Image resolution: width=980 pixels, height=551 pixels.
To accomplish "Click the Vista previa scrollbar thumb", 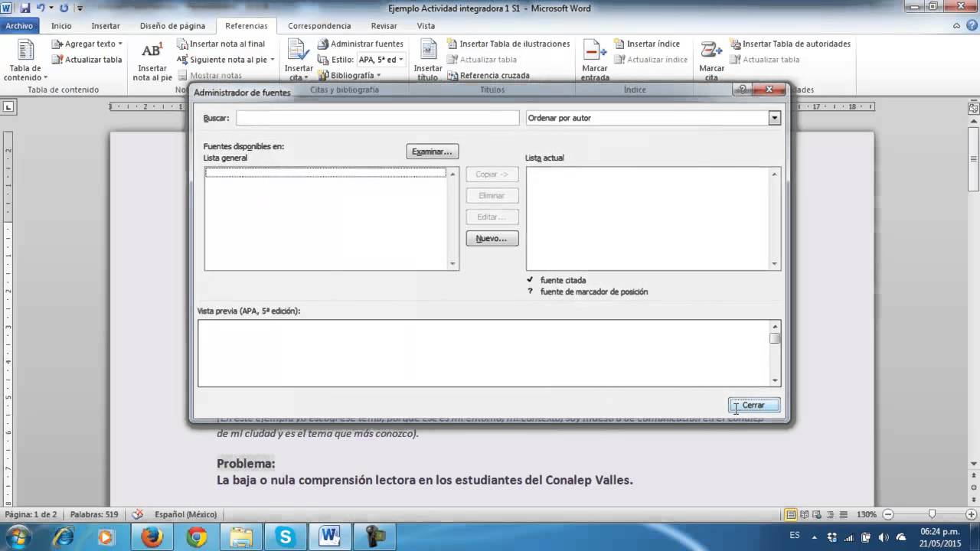I will (x=775, y=338).
